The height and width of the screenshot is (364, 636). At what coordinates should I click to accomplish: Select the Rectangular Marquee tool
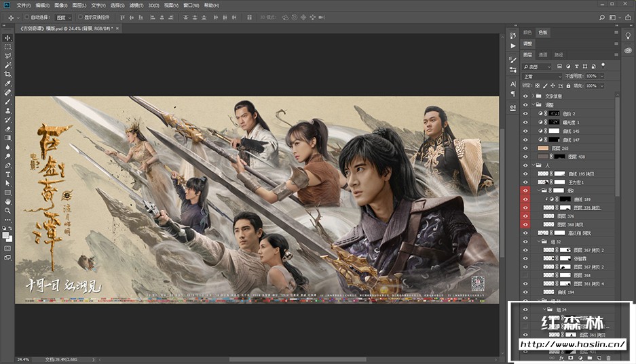(x=7, y=47)
